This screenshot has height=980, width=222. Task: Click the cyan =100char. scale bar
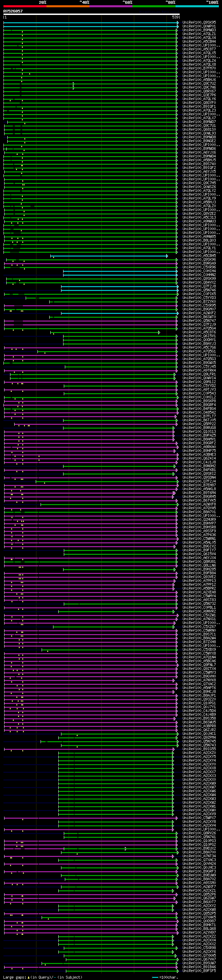point(155,977)
